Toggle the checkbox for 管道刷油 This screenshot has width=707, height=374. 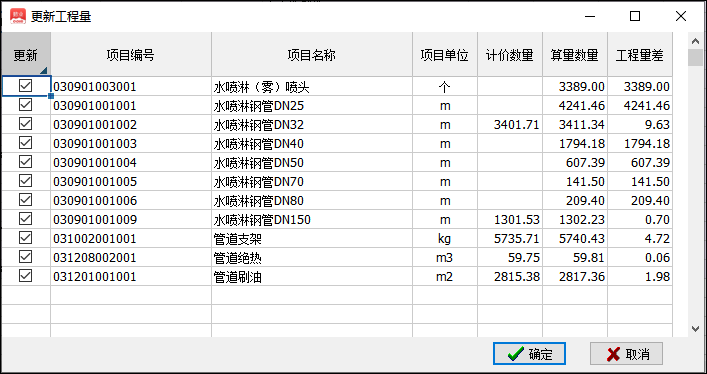(x=26, y=275)
